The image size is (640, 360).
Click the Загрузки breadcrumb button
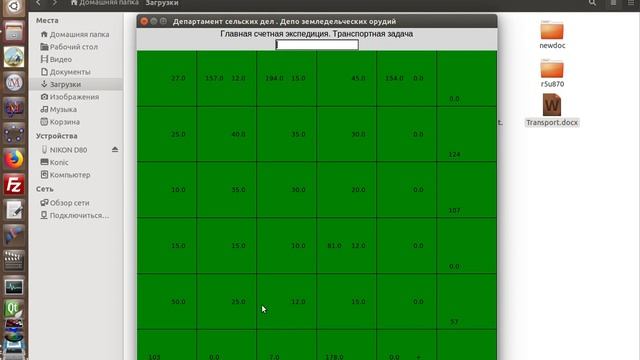point(162,3)
